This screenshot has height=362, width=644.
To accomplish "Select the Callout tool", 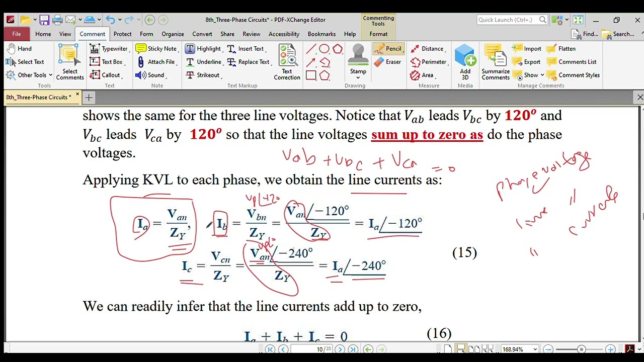I will [106, 75].
